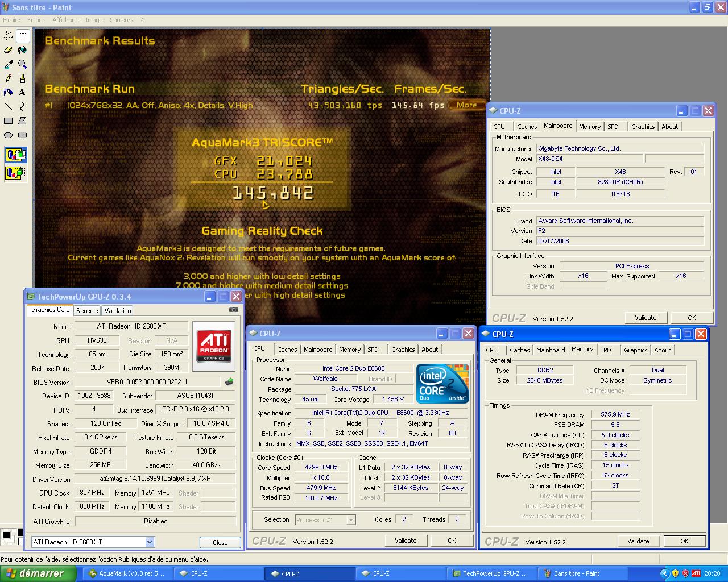Switch to Validation tab in GPU-Z
Screen dimensions: 728x582
tap(118, 311)
